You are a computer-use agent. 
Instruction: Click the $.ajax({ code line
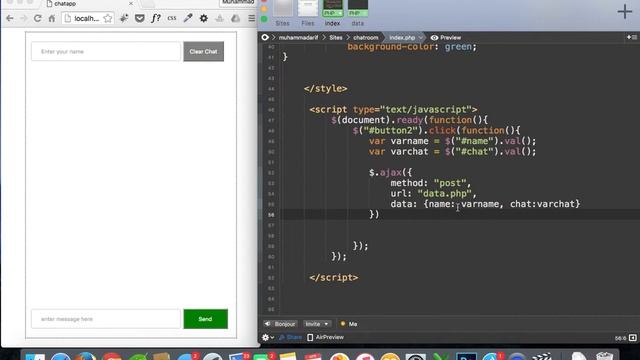coord(390,173)
